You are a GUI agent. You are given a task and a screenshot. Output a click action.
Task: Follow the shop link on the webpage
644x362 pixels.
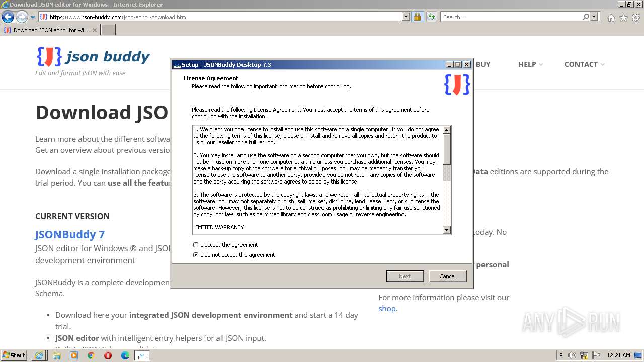click(x=387, y=308)
